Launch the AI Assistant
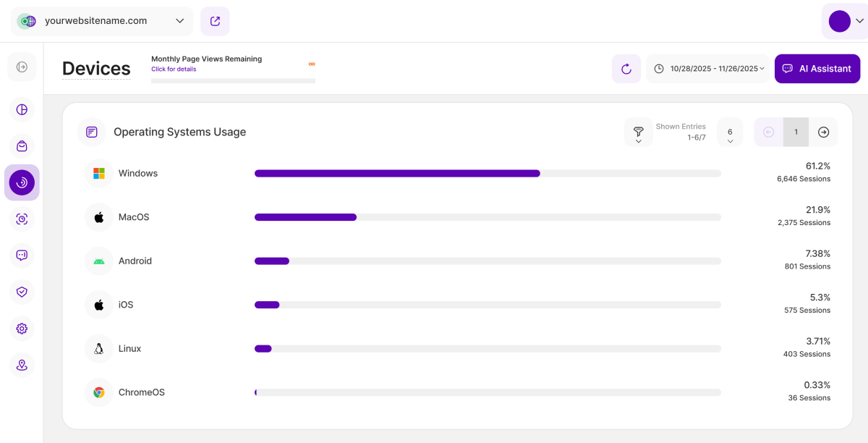This screenshot has height=443, width=868. [817, 69]
